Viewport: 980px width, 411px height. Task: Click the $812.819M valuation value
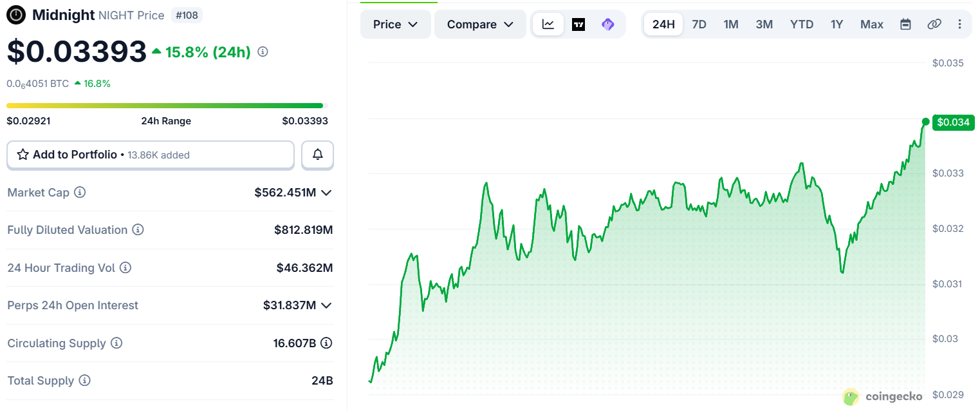pyautogui.click(x=303, y=230)
